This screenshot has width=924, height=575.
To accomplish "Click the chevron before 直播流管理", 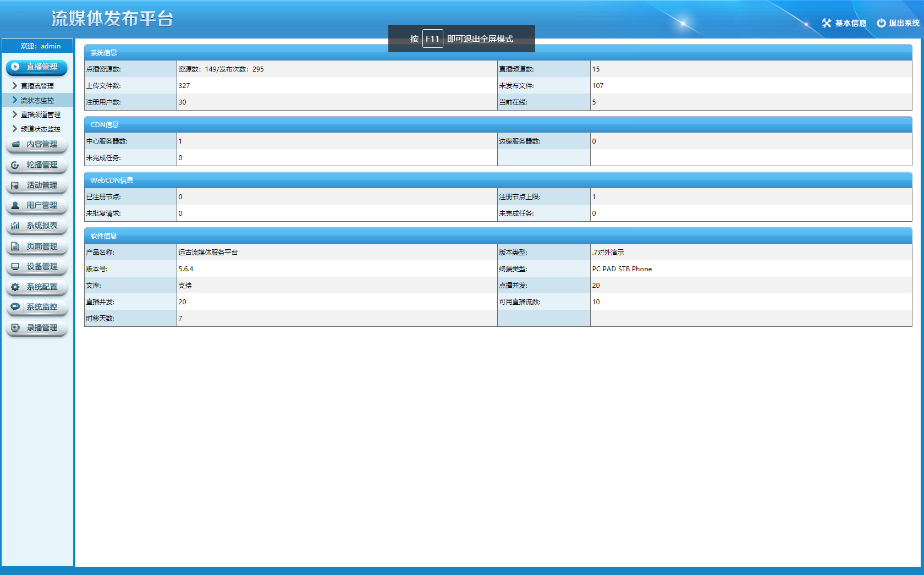I will click(x=15, y=86).
